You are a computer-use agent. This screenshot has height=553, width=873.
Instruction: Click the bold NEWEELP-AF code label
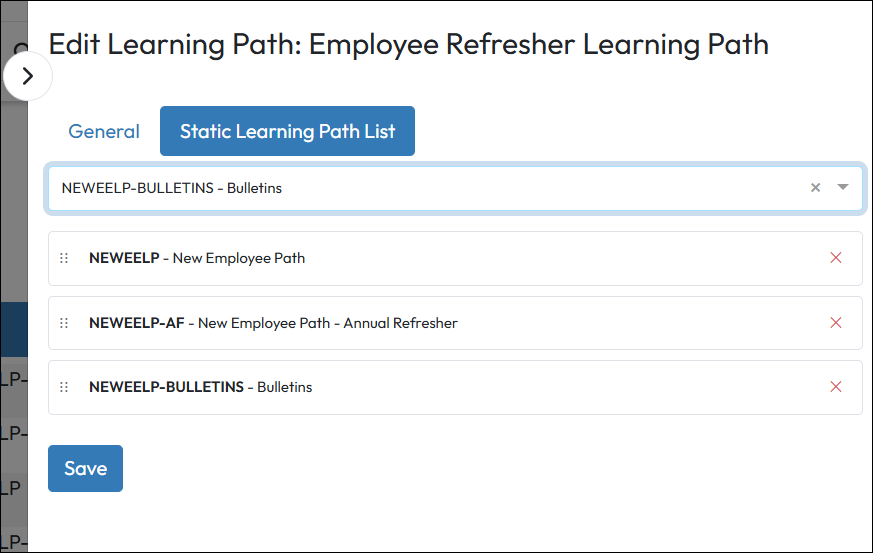point(137,323)
